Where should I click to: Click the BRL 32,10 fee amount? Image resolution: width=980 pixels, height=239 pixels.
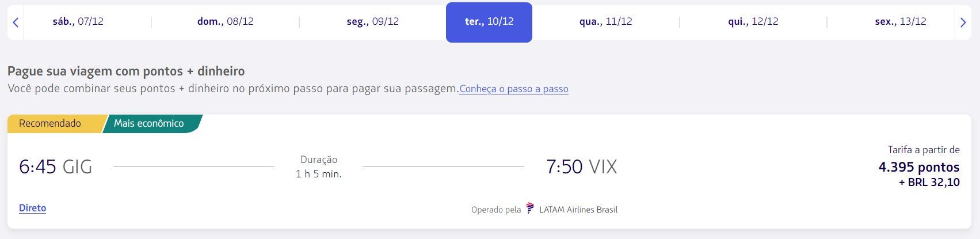click(929, 182)
